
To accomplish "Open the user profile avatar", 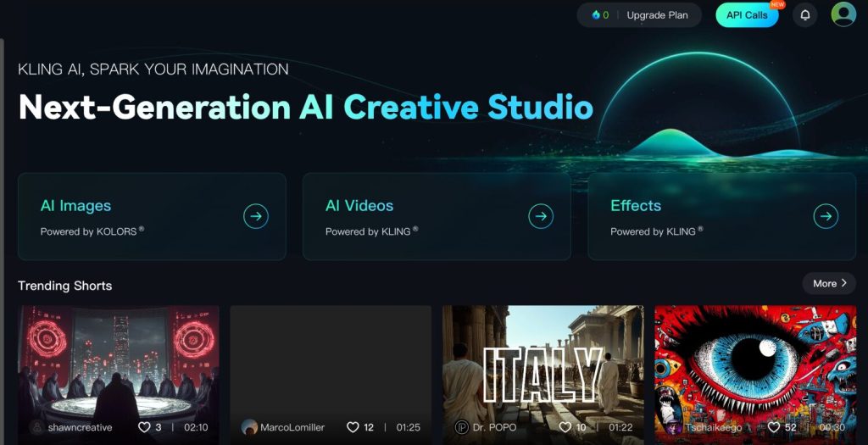I will 843,14.
